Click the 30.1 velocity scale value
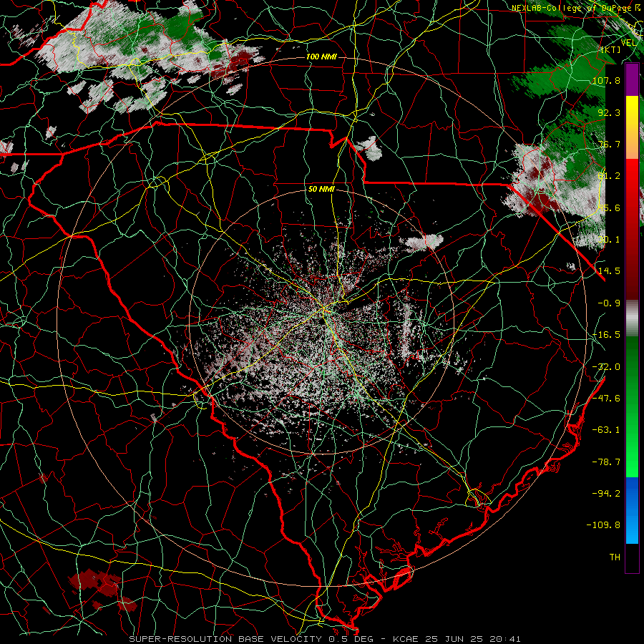Viewport: 644px width, 644px height. (x=609, y=239)
